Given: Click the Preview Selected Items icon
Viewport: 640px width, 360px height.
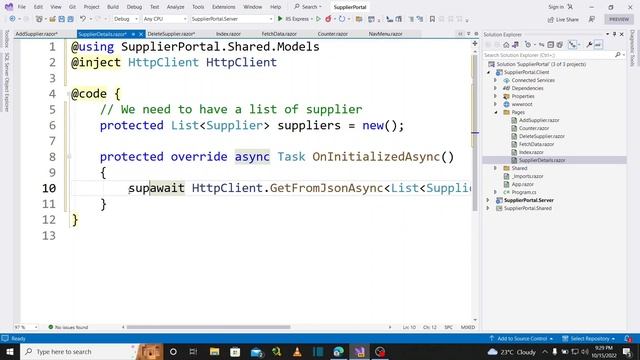Looking at the screenshot, I should [x=598, y=45].
